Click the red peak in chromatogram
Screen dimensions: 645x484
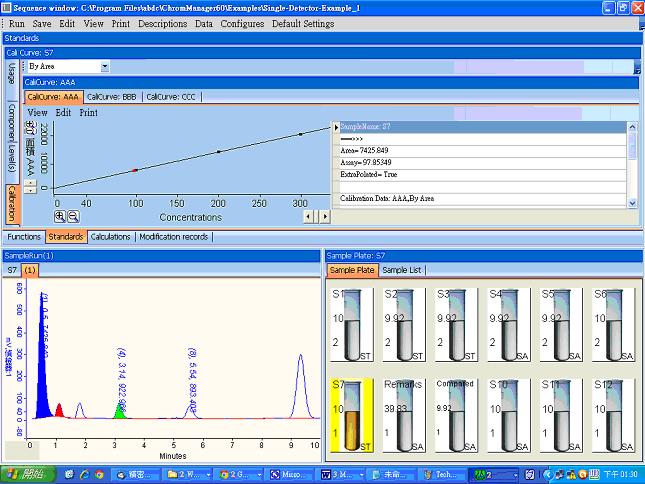59,411
